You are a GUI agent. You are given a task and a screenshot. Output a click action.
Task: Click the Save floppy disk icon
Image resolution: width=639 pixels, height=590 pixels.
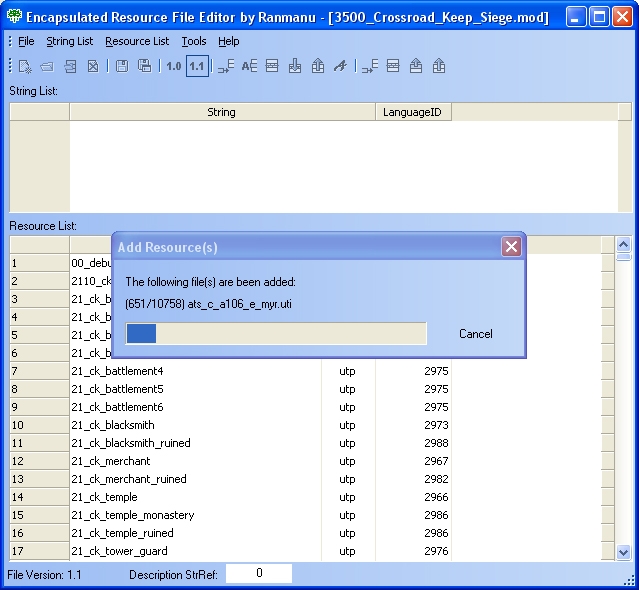tap(121, 66)
